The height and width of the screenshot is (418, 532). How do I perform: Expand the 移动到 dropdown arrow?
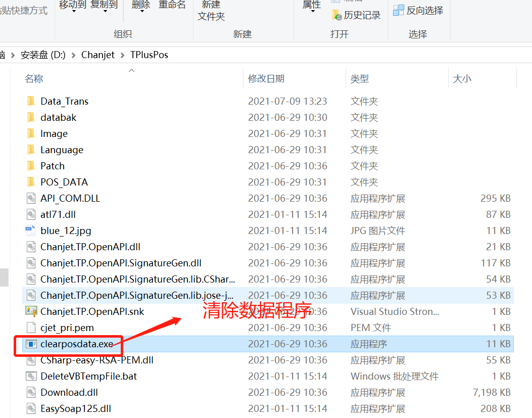point(74,11)
